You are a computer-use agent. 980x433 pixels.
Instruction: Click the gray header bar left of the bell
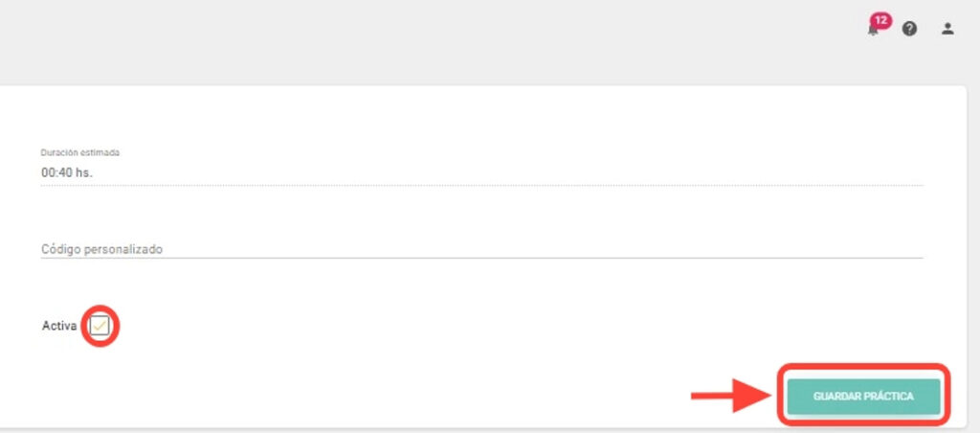pos(431,38)
